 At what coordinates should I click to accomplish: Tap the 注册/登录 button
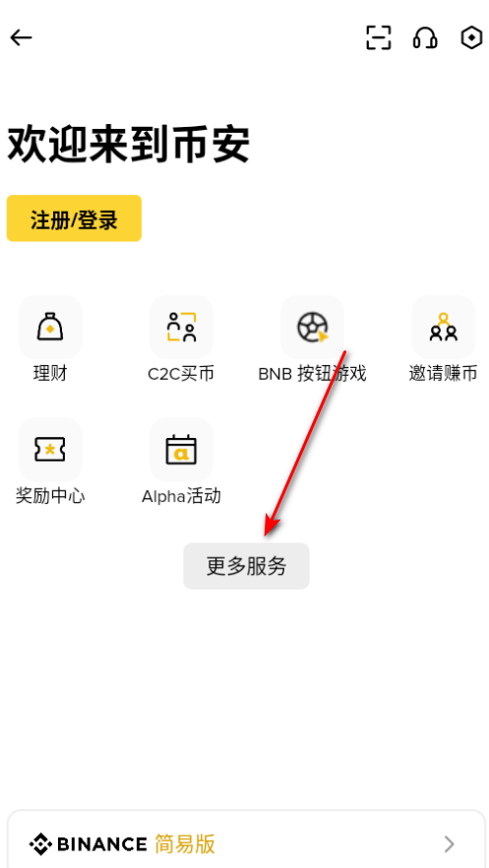pos(74,218)
